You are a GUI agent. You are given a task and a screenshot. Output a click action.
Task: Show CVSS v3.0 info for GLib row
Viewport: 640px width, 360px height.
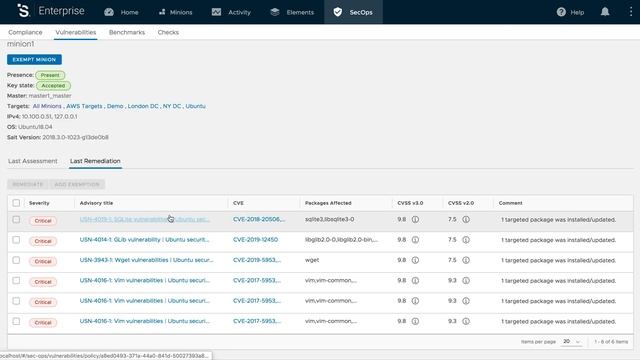(x=415, y=240)
